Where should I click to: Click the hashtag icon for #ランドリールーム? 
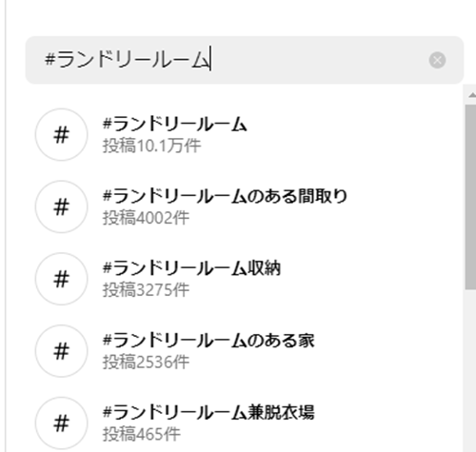coord(61,134)
